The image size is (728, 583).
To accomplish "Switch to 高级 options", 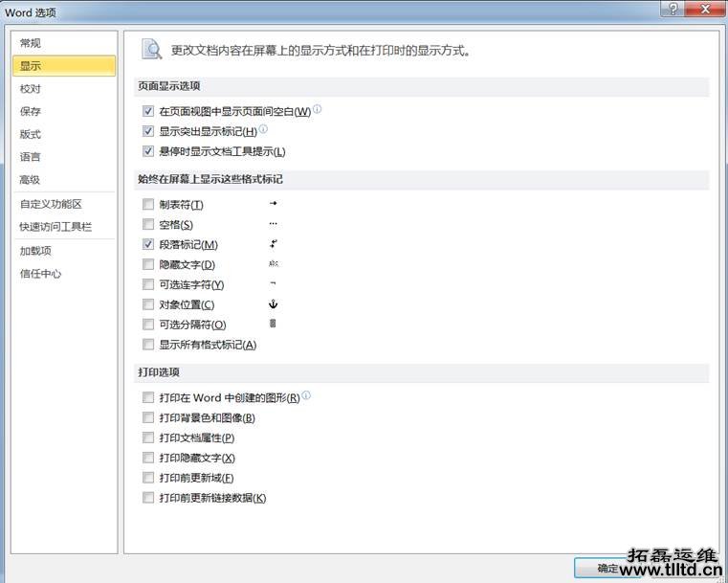I will [64, 180].
